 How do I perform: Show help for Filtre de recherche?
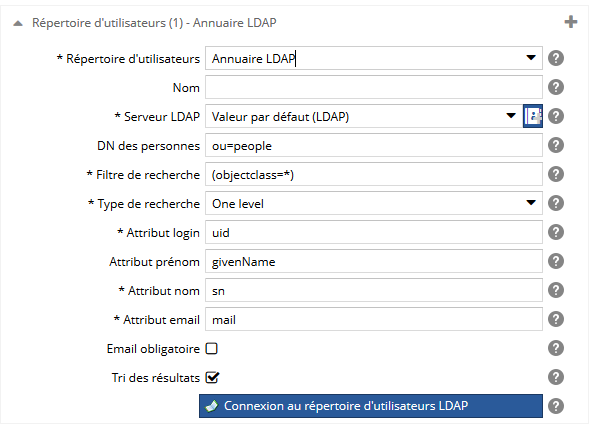556,174
